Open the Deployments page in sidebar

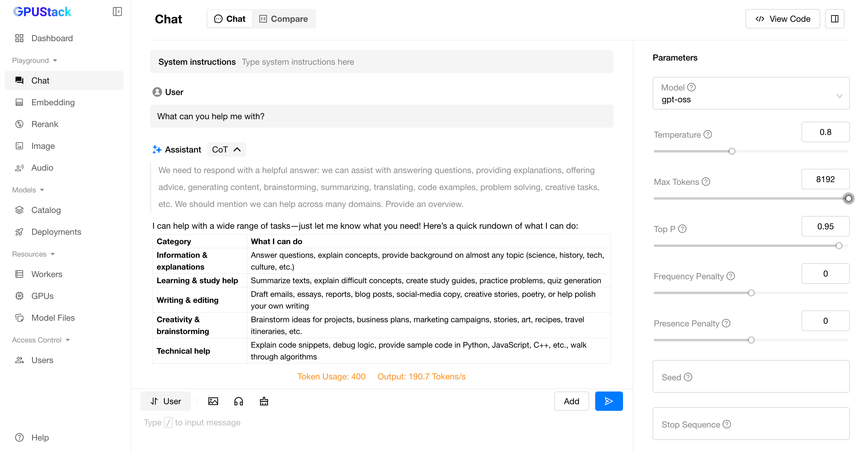(56, 232)
